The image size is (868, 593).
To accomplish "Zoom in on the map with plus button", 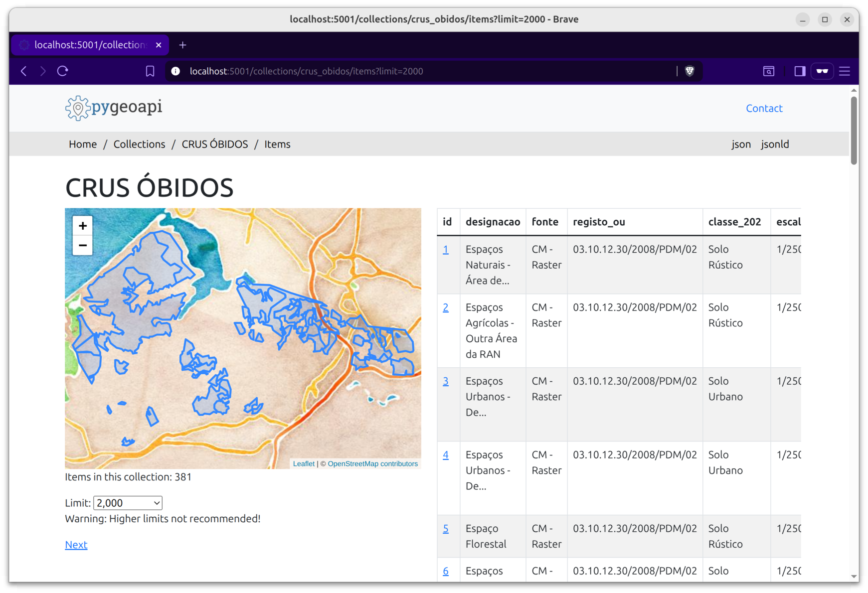I will [x=83, y=226].
